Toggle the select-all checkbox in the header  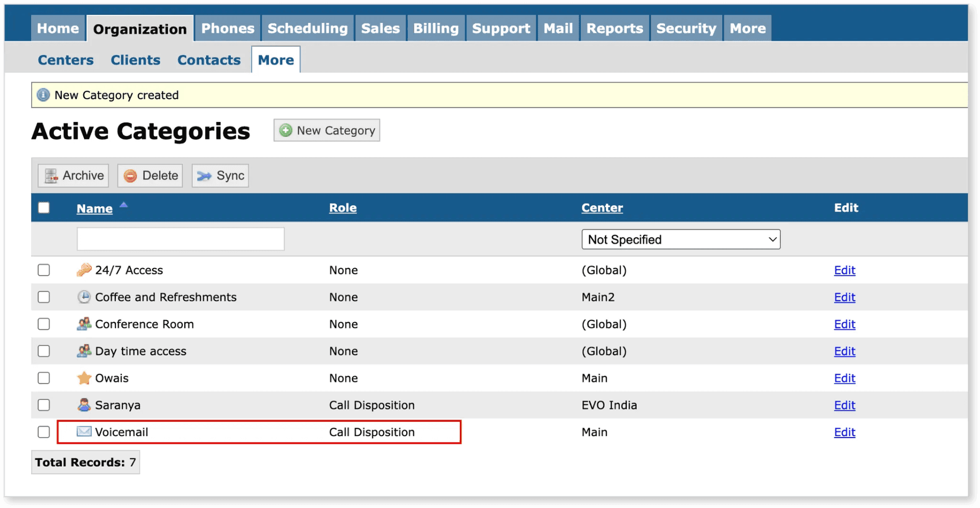tap(44, 207)
